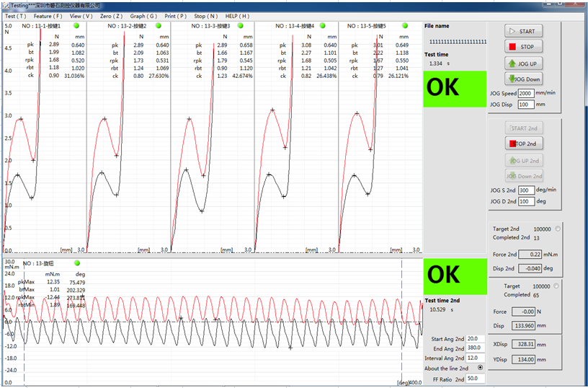Open the HELP (H) menu
Viewport: 588px width, 388px height.
click(237, 15)
